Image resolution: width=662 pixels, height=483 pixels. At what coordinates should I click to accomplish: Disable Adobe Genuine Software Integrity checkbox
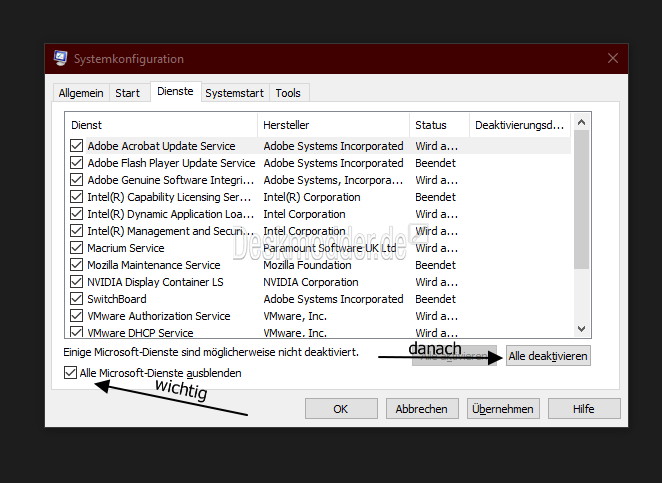coord(76,180)
